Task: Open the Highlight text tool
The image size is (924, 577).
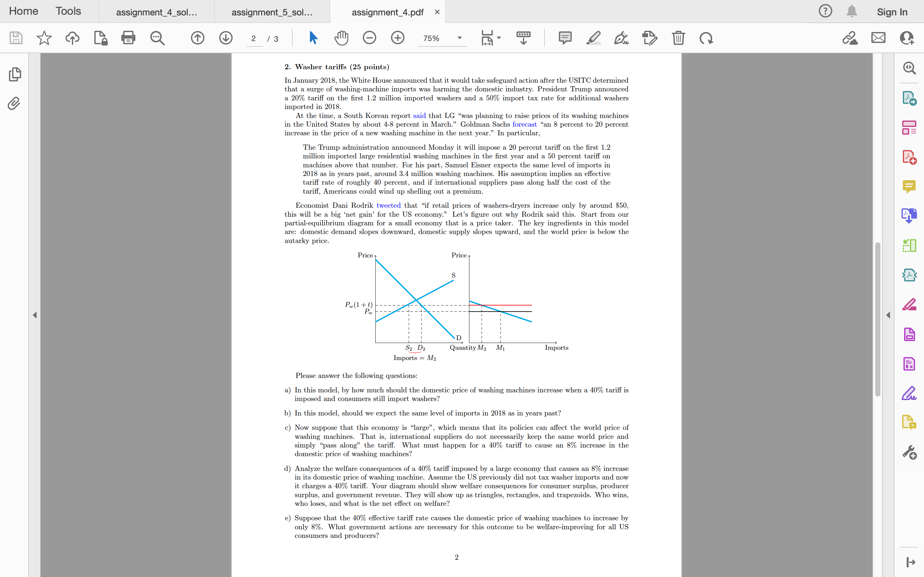Action: click(593, 38)
